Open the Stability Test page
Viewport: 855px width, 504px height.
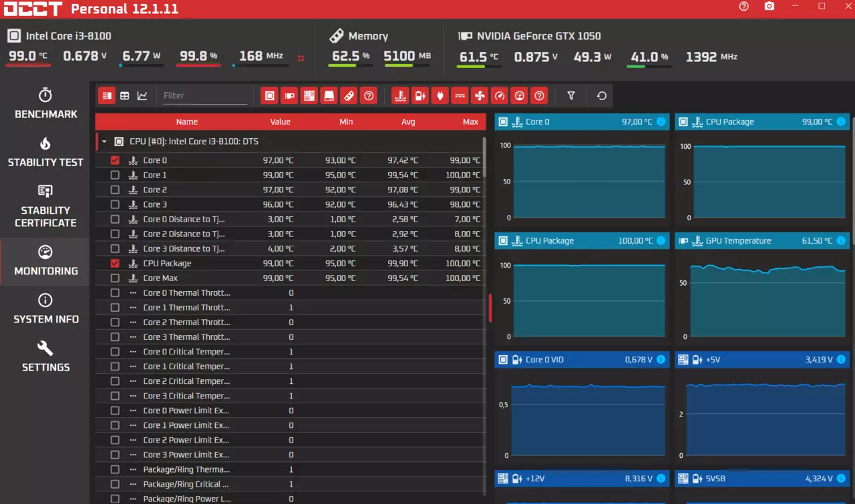(45, 152)
